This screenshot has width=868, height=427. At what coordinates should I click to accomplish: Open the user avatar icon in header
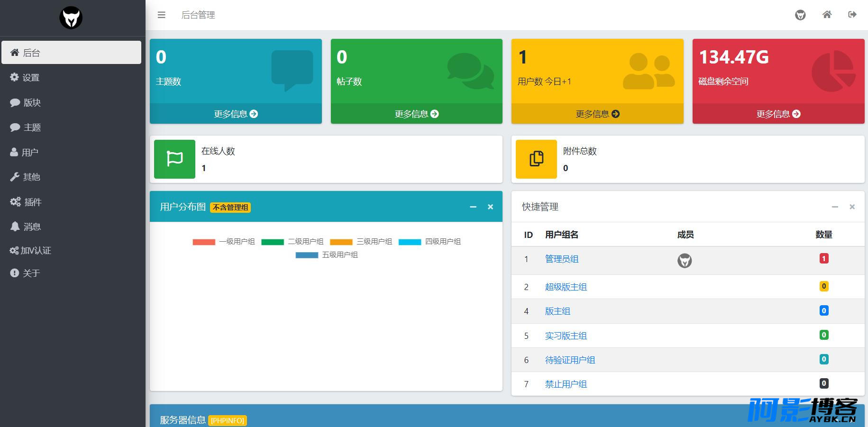point(800,15)
